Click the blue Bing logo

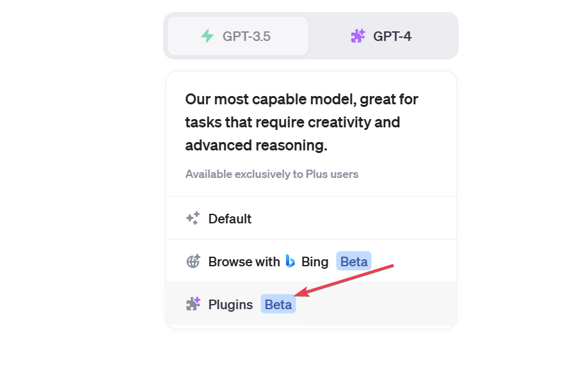point(290,261)
